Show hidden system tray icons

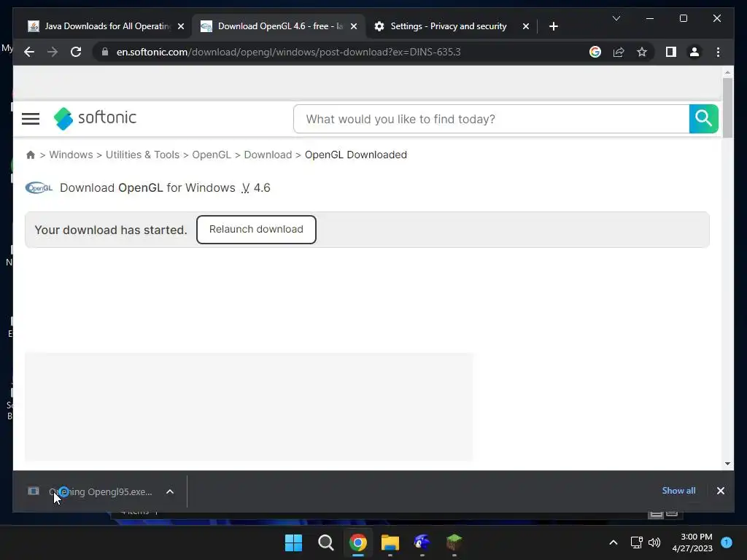pos(614,542)
